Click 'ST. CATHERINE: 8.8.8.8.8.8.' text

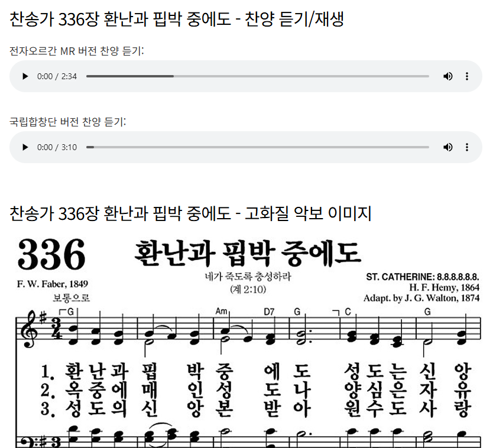(423, 277)
